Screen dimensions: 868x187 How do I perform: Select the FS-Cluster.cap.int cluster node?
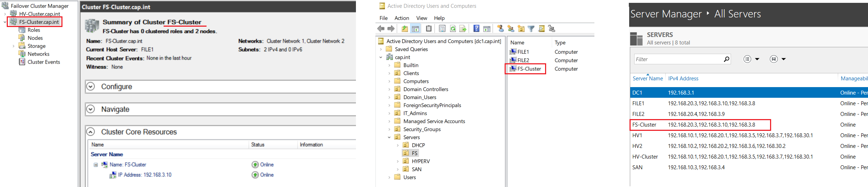point(39,22)
